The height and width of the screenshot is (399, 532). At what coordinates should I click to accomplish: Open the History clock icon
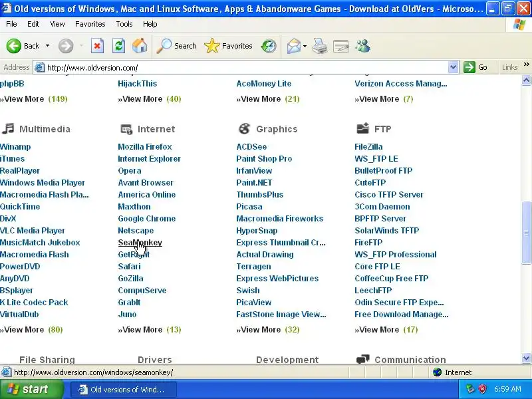pos(269,46)
